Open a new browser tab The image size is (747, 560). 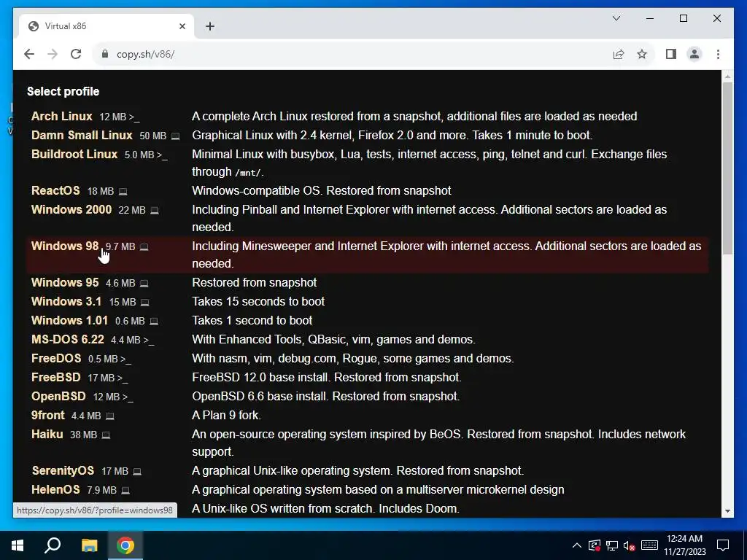click(210, 26)
